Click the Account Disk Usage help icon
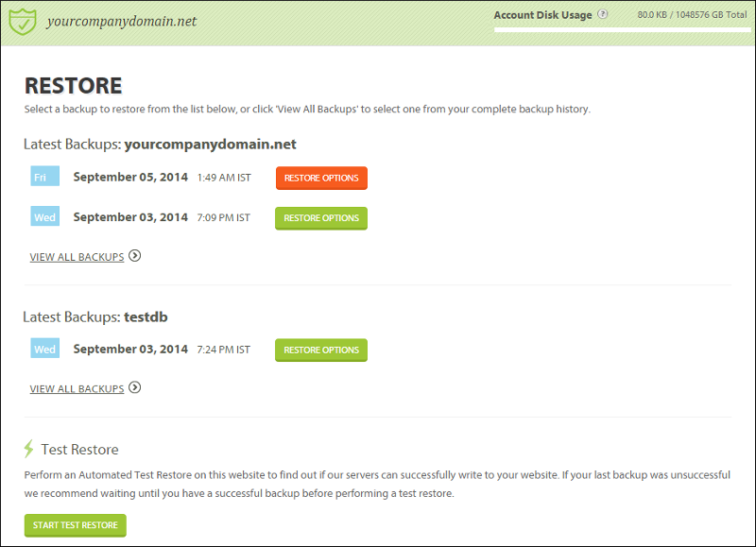Screen dimensions: 756x547 coord(603,15)
